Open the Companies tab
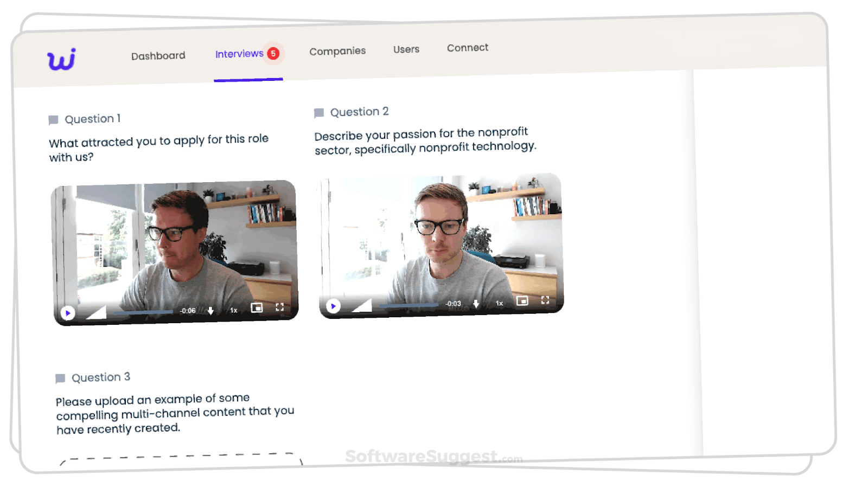Viewport: 868px width, 488px height. pos(337,50)
